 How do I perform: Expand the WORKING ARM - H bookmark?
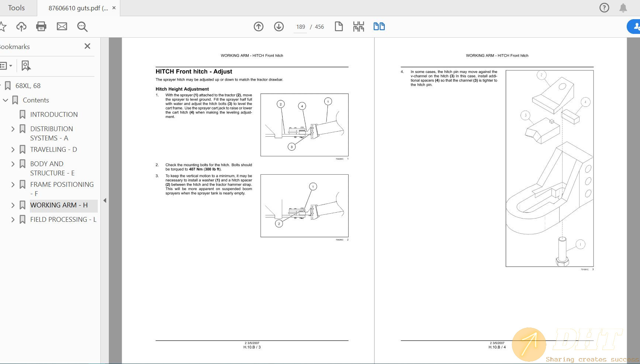(13, 205)
